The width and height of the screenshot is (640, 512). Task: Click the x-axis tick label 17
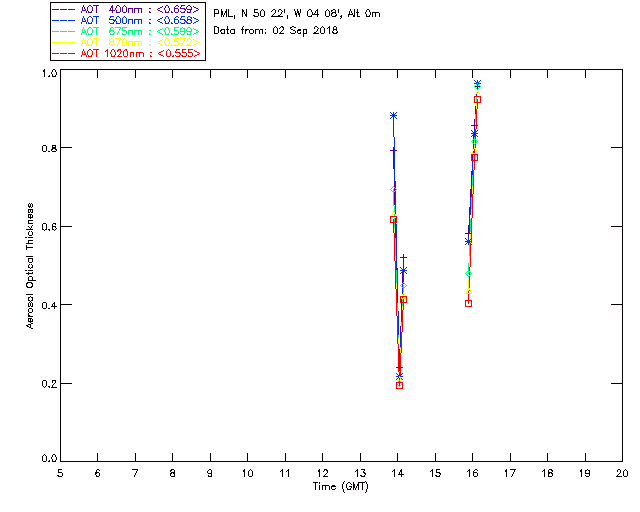point(510,473)
